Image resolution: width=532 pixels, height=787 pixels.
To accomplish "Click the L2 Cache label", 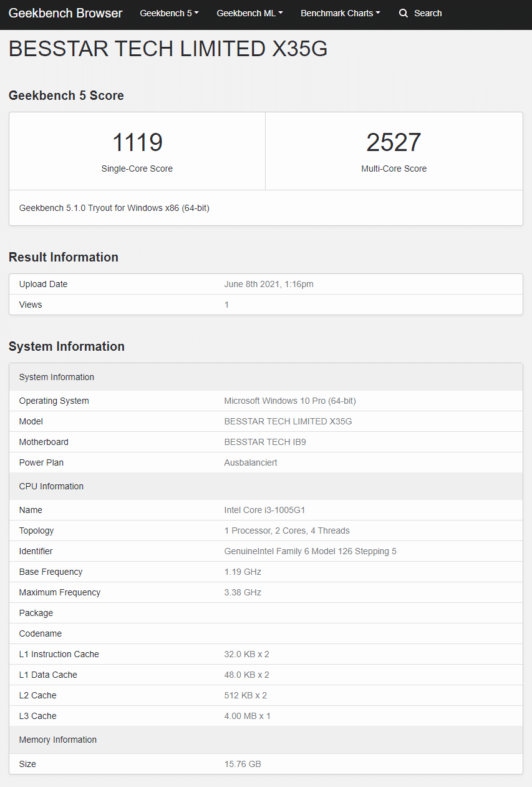I will click(x=38, y=695).
